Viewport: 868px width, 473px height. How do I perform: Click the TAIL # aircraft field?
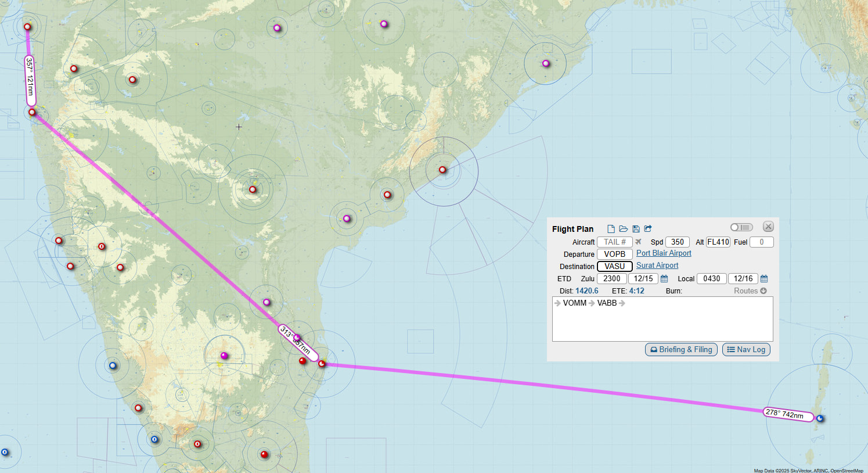click(x=614, y=242)
